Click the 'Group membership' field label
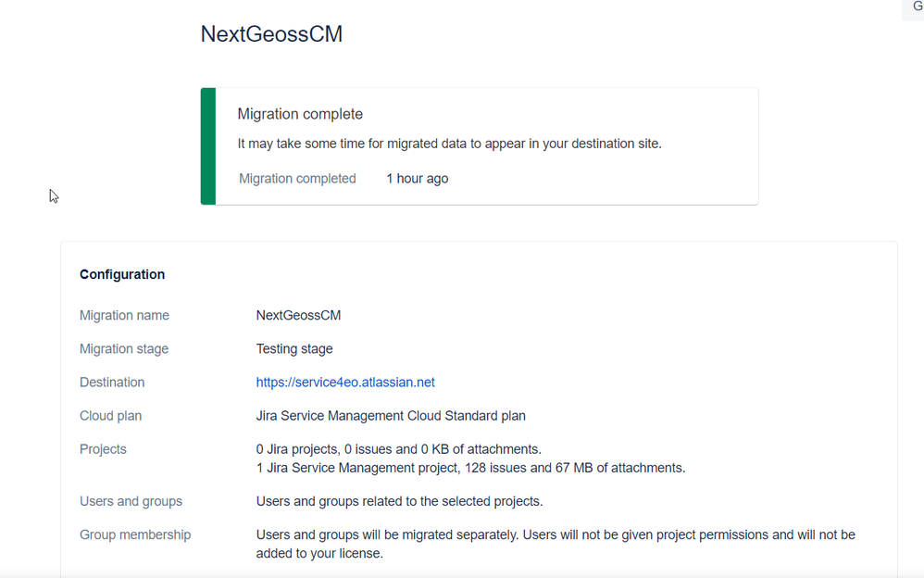The height and width of the screenshot is (578, 924). pyautogui.click(x=135, y=534)
